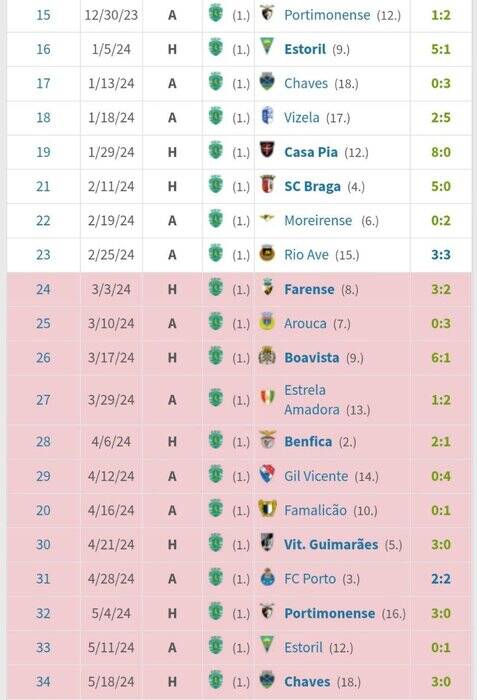Screen dimensions: 477x700
Task: Open the Vit. Guimarães team link
Action: tap(331, 545)
